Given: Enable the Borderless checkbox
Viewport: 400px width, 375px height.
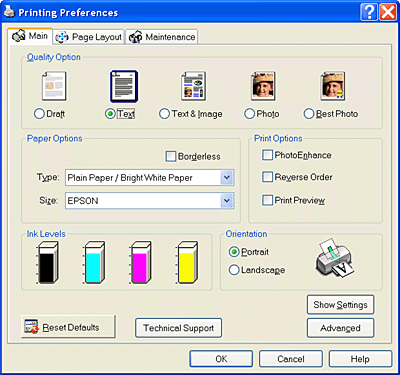Looking at the screenshot, I should tap(171, 156).
